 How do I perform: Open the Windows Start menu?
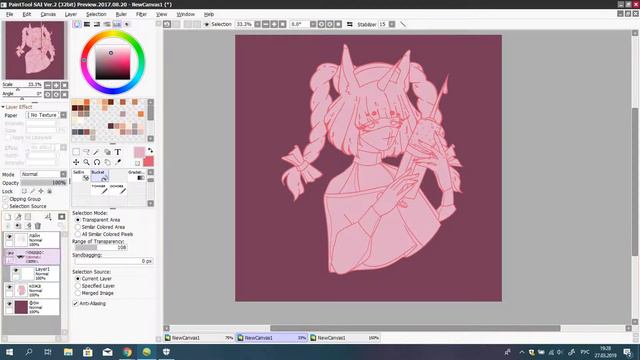9,352
